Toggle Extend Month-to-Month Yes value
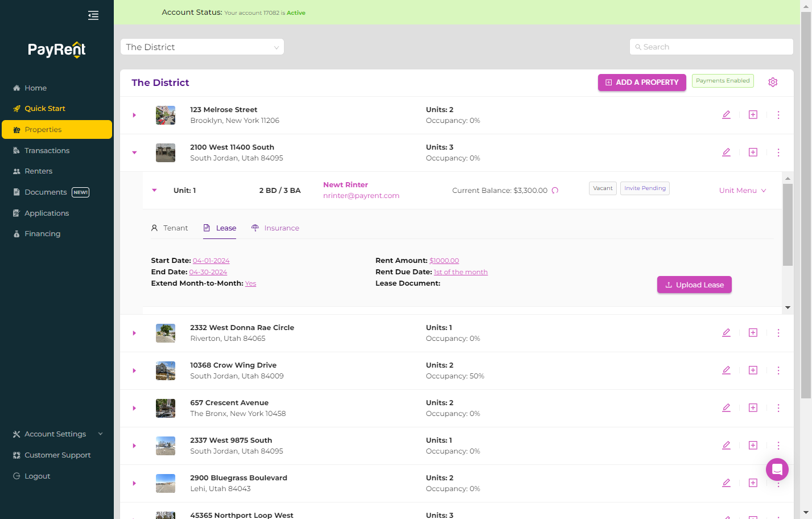The height and width of the screenshot is (519, 812). click(251, 283)
